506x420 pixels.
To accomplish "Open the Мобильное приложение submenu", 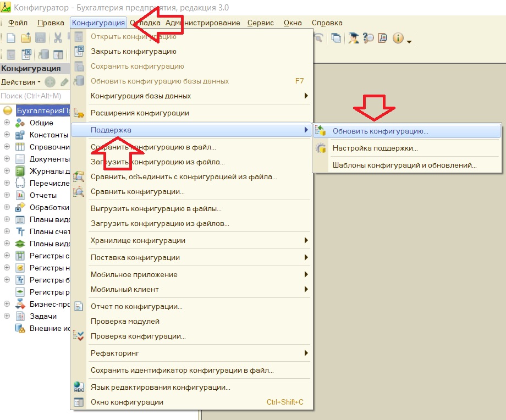I will pyautogui.click(x=192, y=274).
